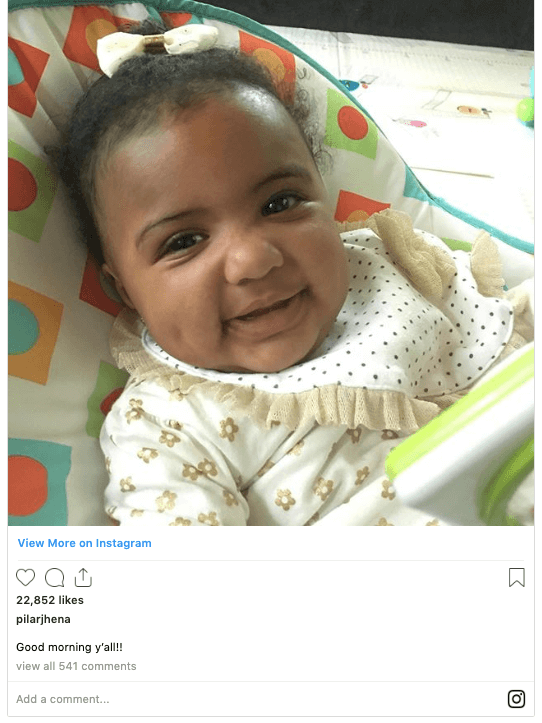Share the post using the share icon
Viewport: 542px width, 723px height.
(x=83, y=577)
